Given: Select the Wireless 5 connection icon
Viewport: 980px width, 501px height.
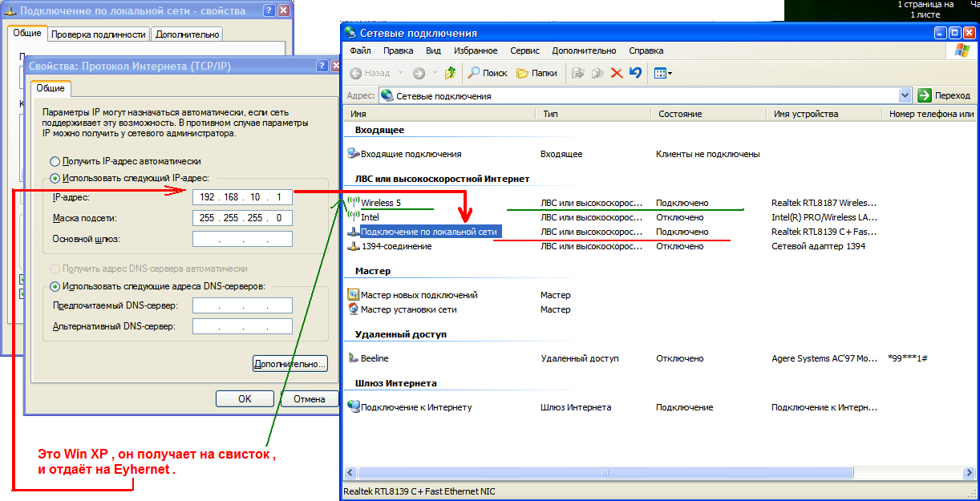Looking at the screenshot, I should click(354, 203).
